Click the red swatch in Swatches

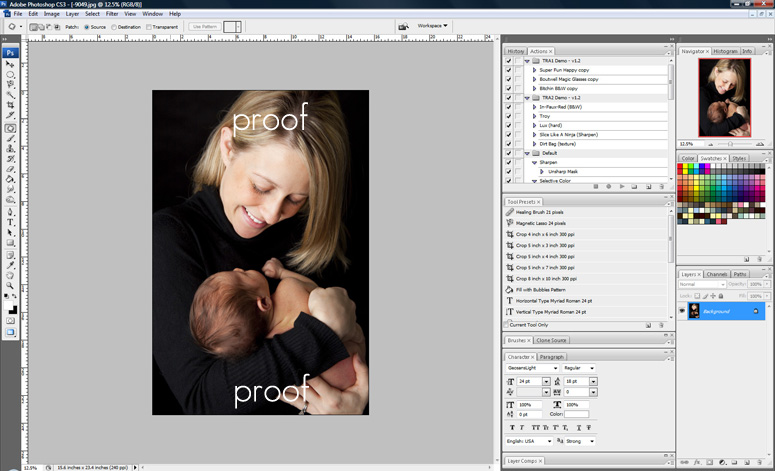coord(680,166)
